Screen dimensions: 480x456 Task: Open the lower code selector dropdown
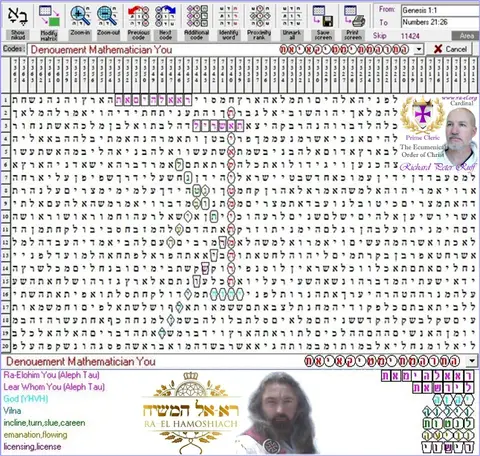(x=472, y=361)
